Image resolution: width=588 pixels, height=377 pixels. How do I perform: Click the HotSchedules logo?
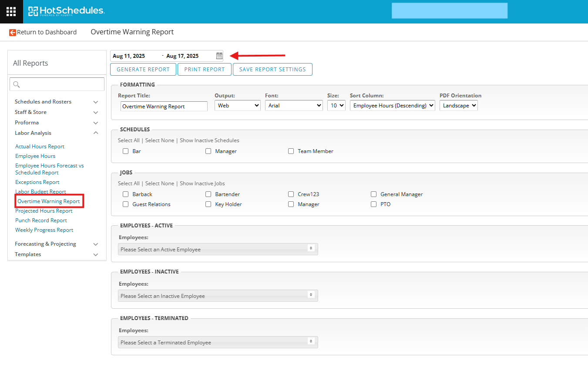click(66, 11)
